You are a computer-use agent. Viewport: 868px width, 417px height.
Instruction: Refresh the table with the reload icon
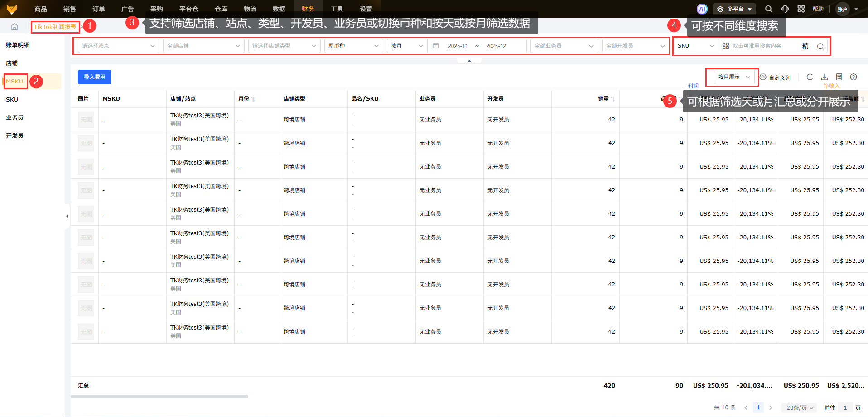(x=810, y=77)
